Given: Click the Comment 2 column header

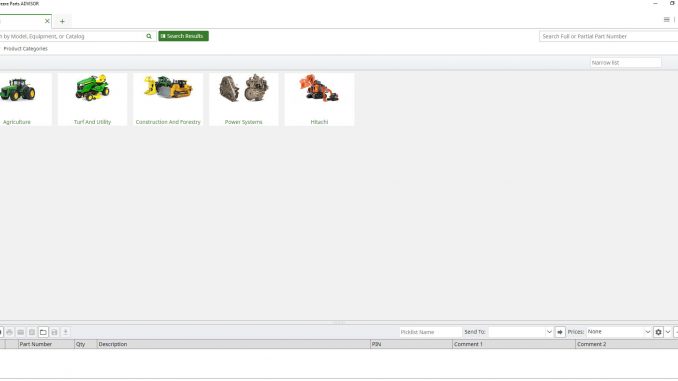Looking at the screenshot, I should [627, 344].
